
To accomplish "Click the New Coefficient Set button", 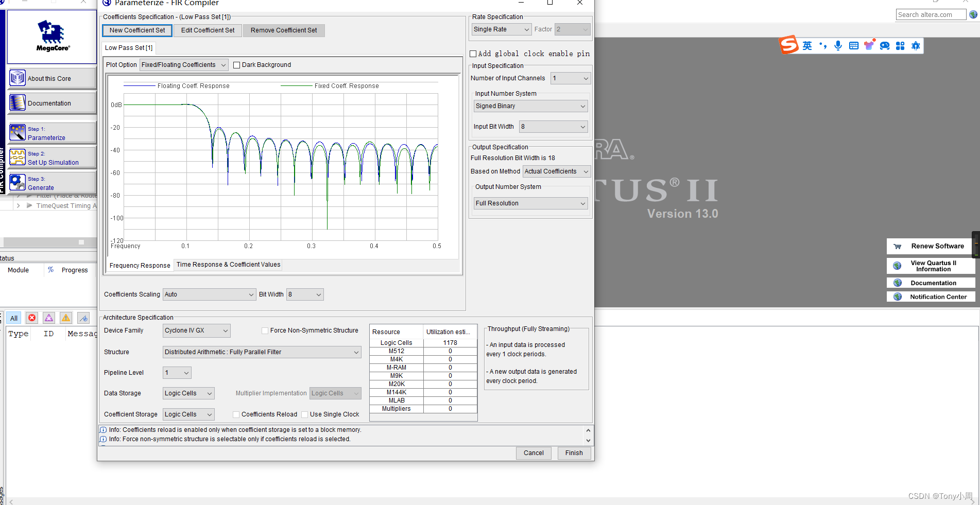I will tap(136, 30).
